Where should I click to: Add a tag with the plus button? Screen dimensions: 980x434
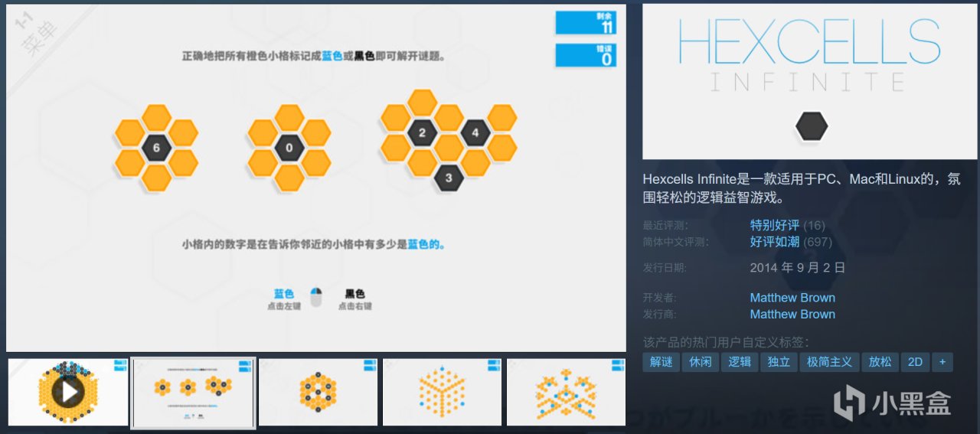click(x=942, y=362)
